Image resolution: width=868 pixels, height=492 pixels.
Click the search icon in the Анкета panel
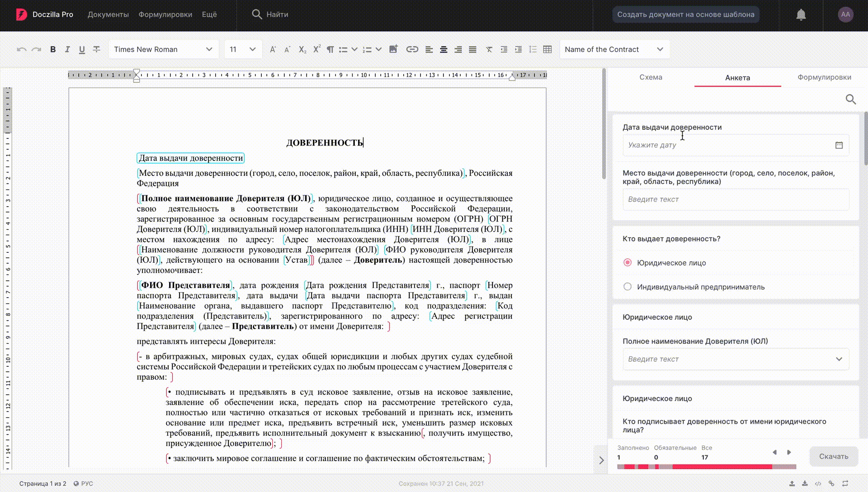(851, 99)
